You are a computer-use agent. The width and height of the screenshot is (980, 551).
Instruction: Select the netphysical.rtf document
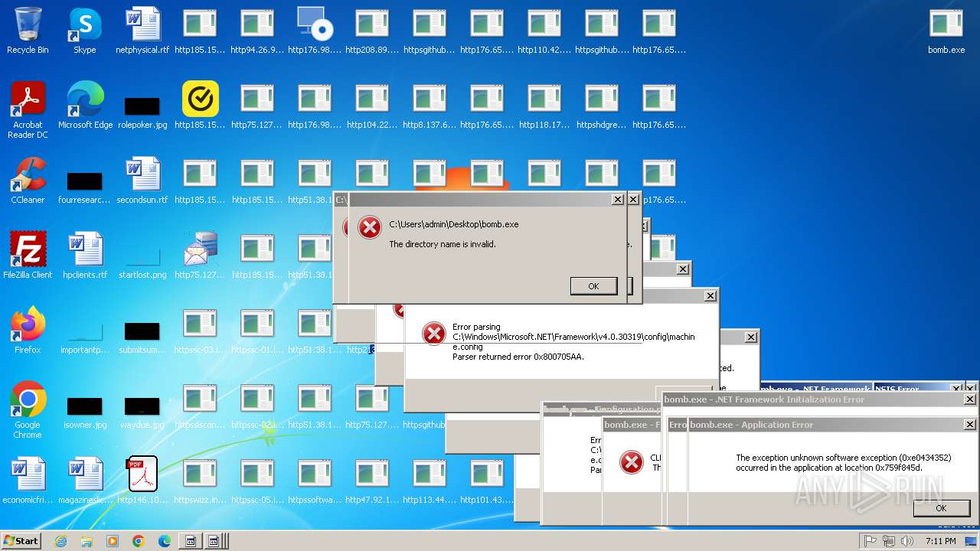[x=142, y=31]
